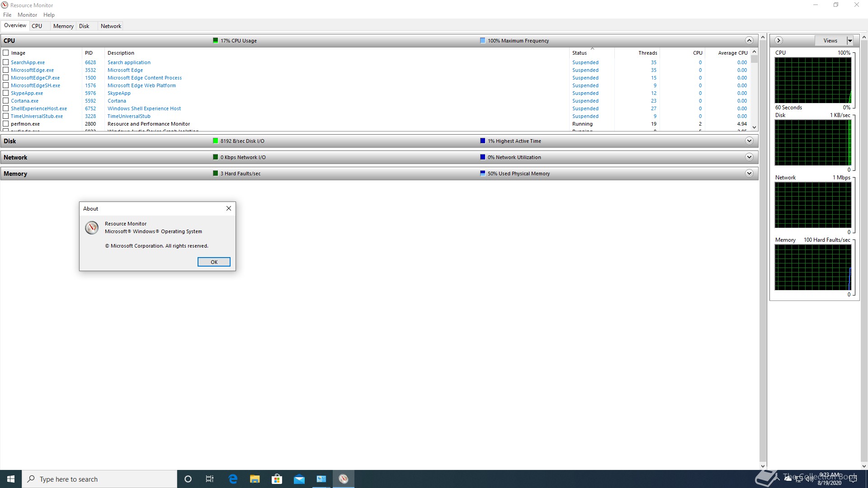This screenshot has height=488, width=868.
Task: Expand the Disk section
Action: coord(749,141)
